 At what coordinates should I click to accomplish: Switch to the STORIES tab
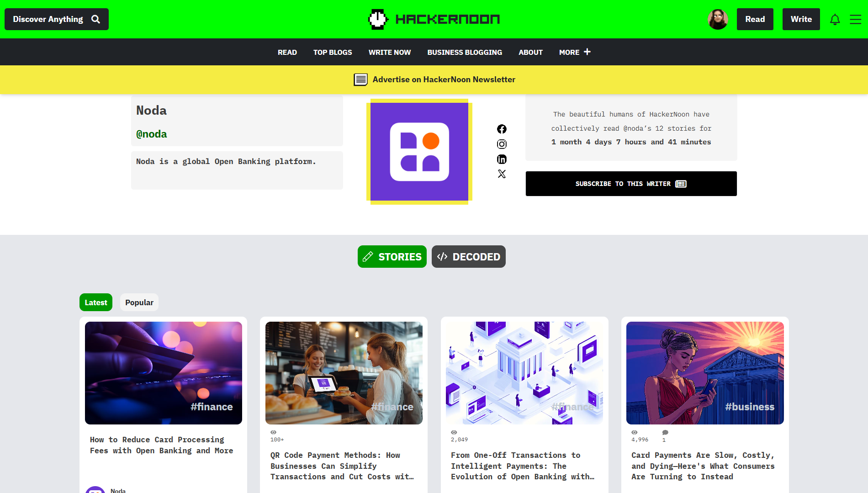click(392, 257)
